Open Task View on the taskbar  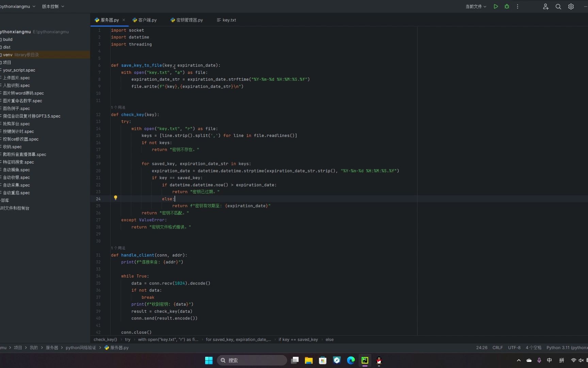point(295,360)
